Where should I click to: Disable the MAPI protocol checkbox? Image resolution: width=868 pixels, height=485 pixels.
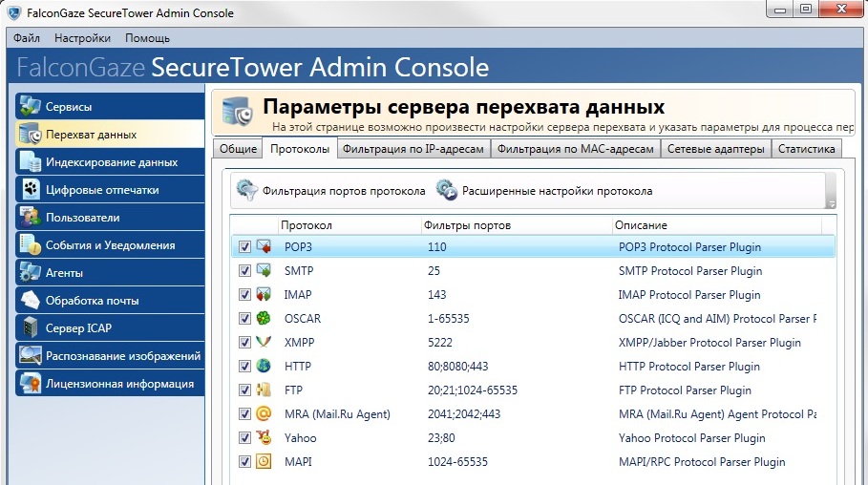244,461
